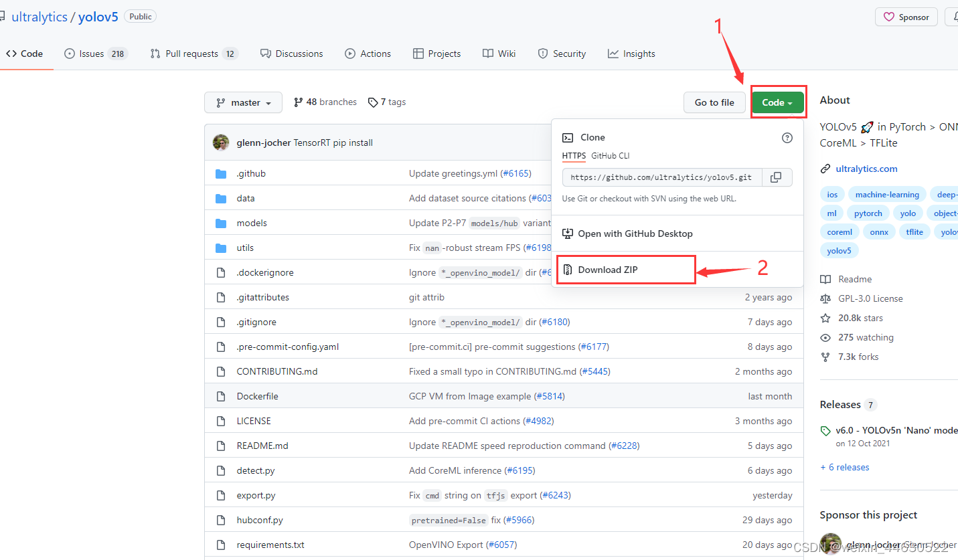
Task: Open the Projects tab
Action: [437, 54]
